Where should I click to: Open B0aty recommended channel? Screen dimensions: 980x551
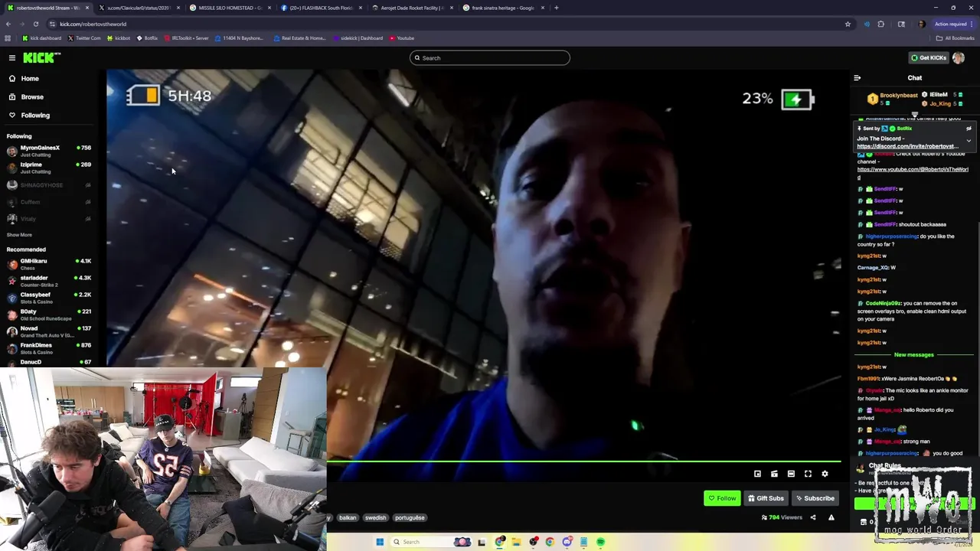point(49,315)
